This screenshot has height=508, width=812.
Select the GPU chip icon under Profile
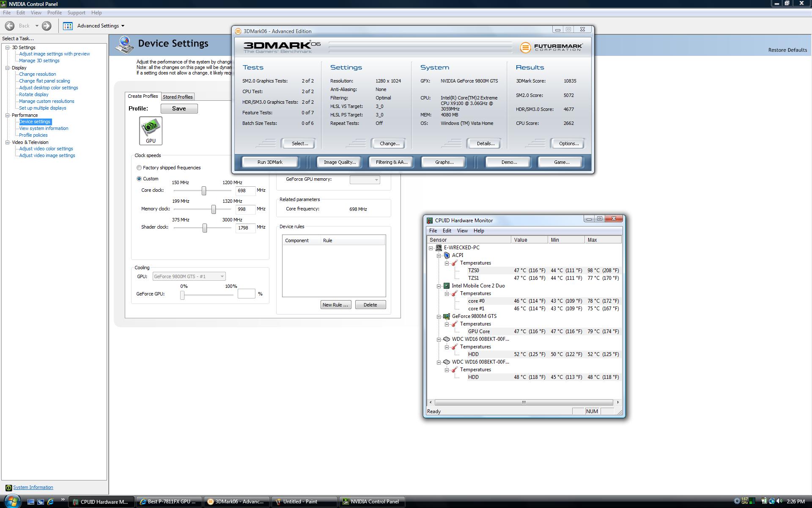(x=151, y=131)
